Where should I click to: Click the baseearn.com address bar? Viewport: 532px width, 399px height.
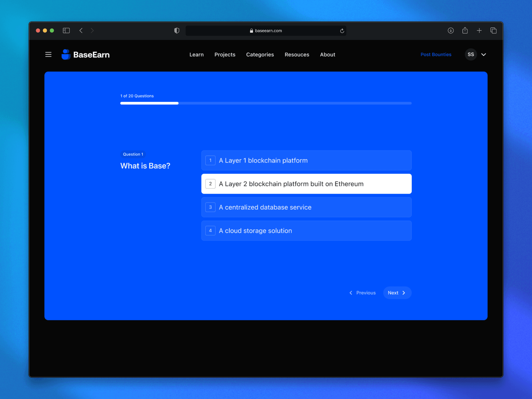[x=266, y=31]
